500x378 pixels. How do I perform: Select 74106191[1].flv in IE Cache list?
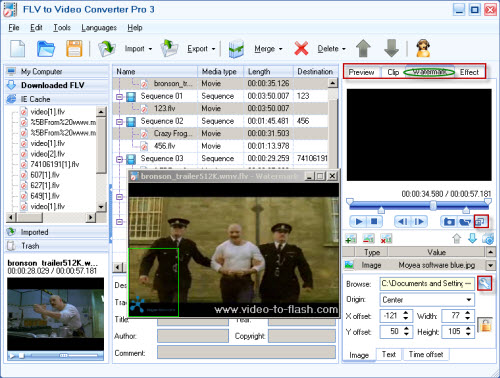point(55,164)
